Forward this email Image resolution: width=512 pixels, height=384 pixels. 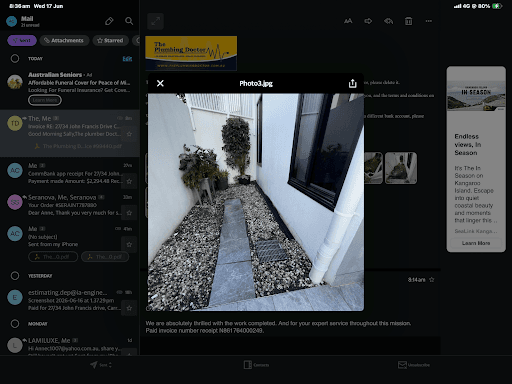pos(368,21)
